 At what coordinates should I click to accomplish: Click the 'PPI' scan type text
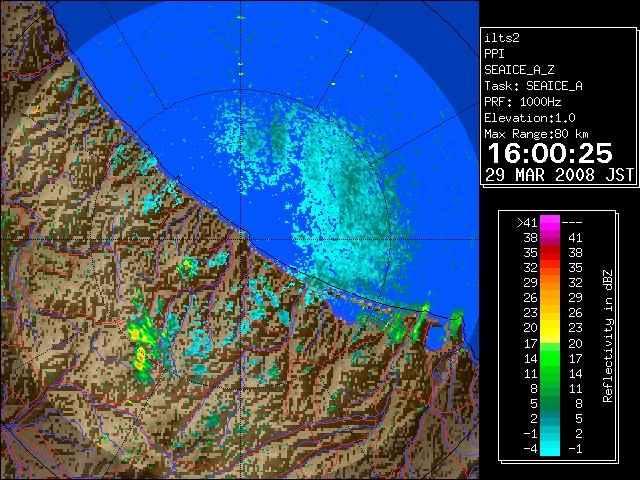(494, 54)
